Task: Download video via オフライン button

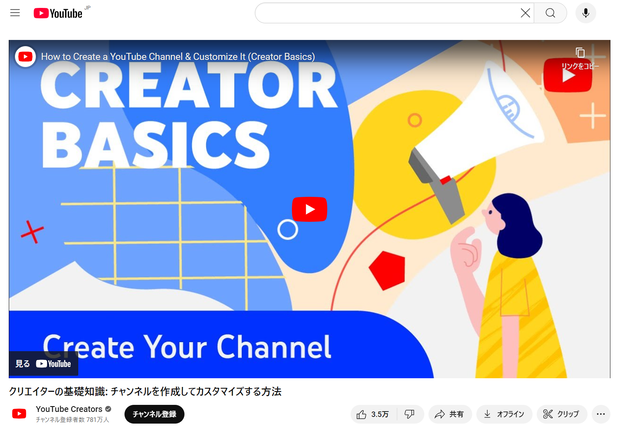Action: pos(504,414)
